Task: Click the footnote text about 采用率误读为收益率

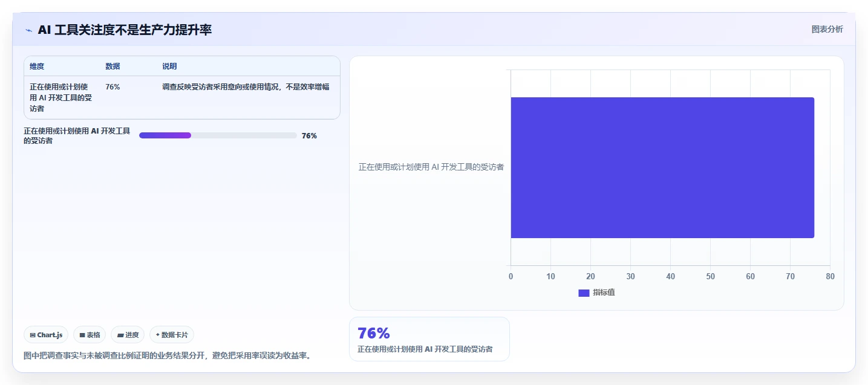Action: coord(168,355)
